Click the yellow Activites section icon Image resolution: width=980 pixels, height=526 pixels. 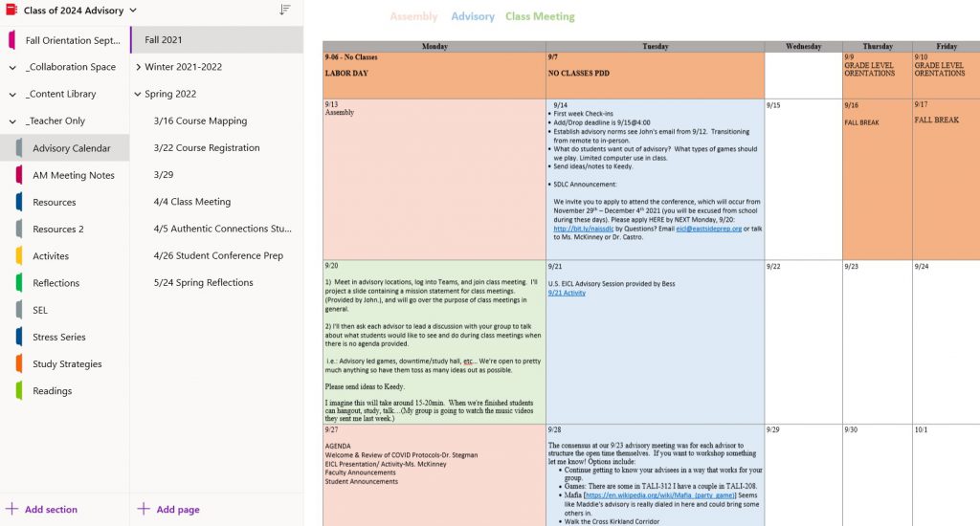pos(19,256)
